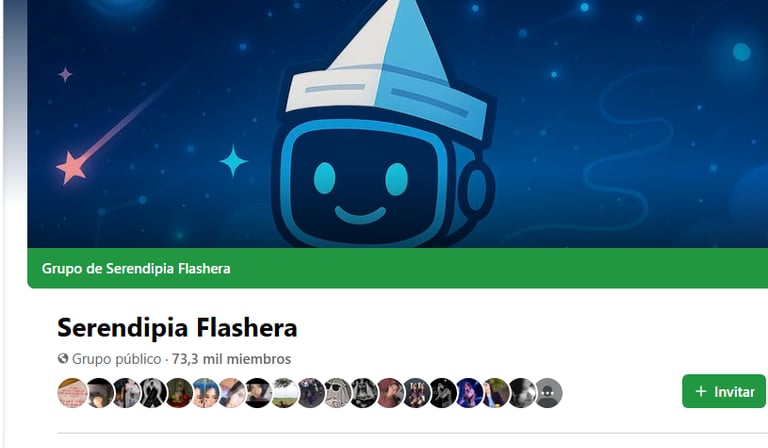
Task: Open the robot astronaut cover photo
Action: 397,123
